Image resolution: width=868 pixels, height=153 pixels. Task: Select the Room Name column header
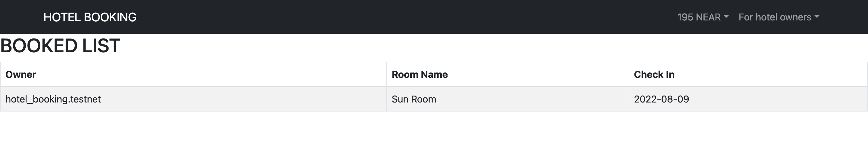coord(508,74)
